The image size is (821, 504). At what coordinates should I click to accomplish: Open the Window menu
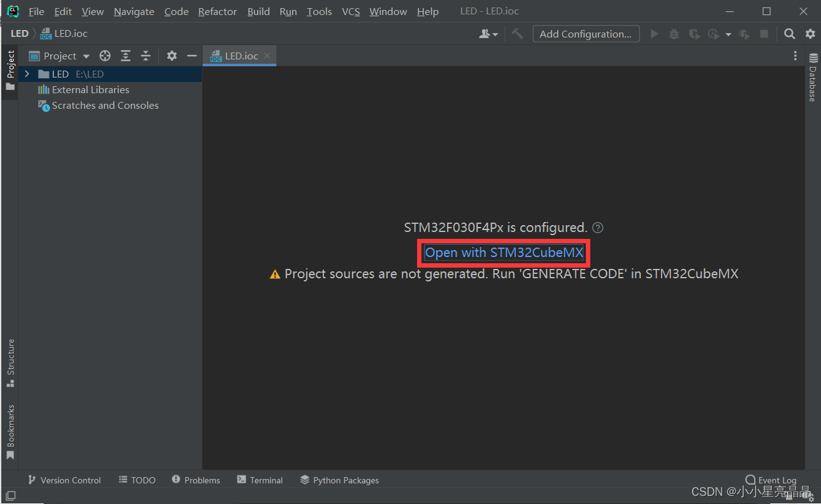pos(388,11)
